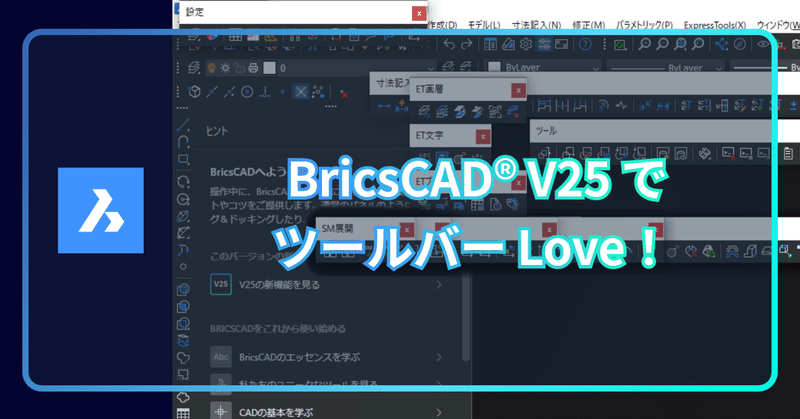The image size is (800, 419).
Task: Expand the BricsCADのエッセンスを学ぶ chevron
Action: pos(439,357)
